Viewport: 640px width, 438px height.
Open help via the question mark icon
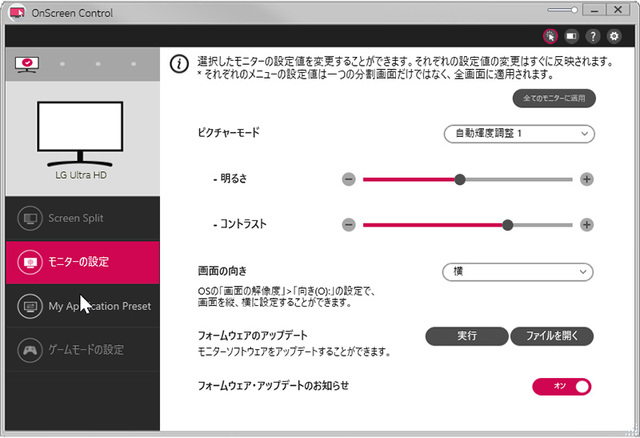(x=593, y=36)
